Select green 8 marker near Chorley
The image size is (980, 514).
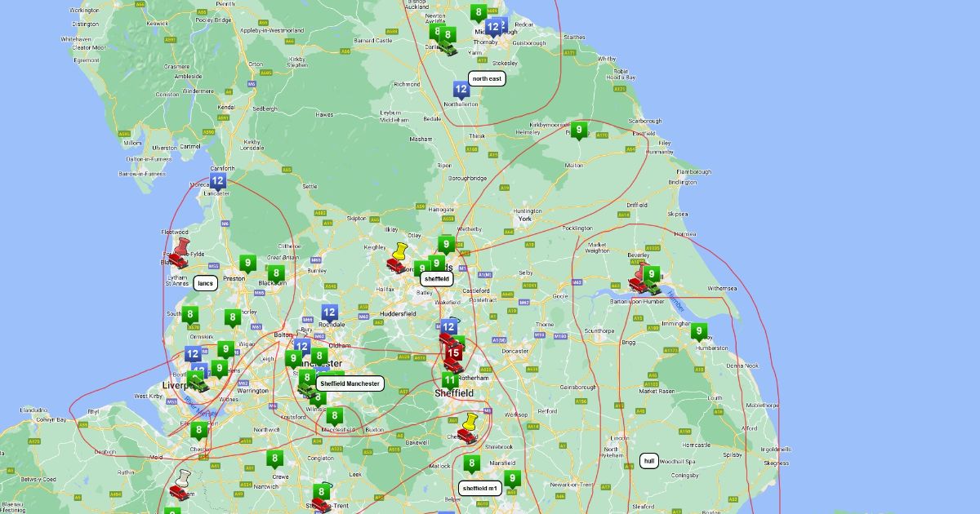tap(232, 317)
